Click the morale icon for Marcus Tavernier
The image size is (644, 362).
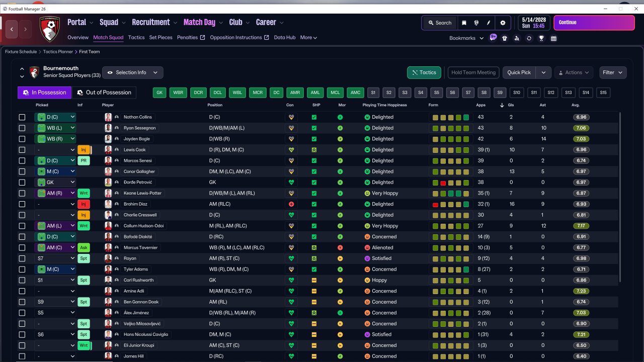point(340,247)
